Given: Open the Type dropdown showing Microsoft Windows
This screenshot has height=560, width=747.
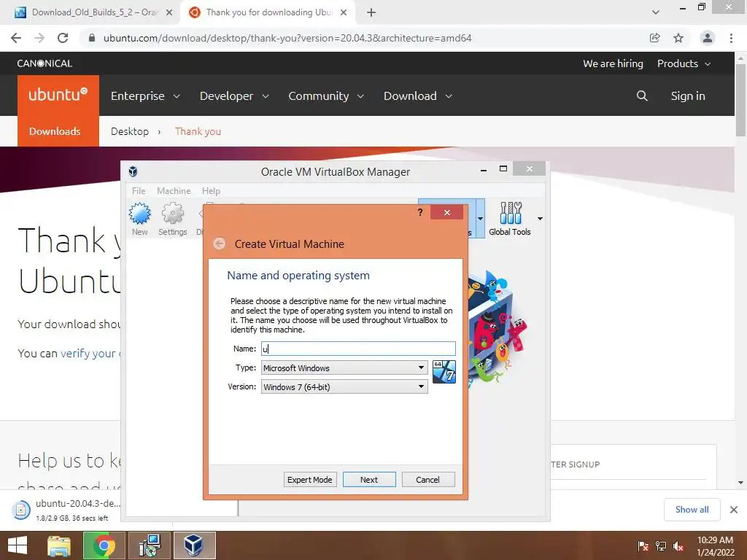Looking at the screenshot, I should click(344, 367).
